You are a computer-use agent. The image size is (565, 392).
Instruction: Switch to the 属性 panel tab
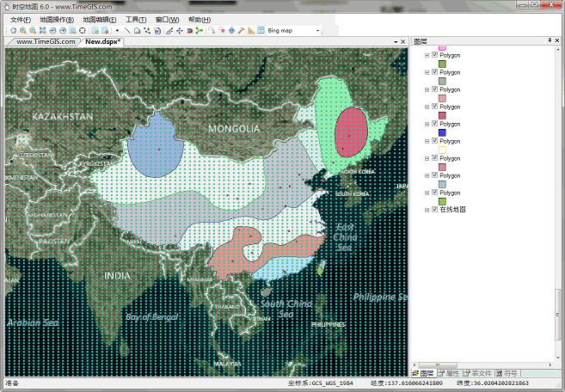[448, 374]
